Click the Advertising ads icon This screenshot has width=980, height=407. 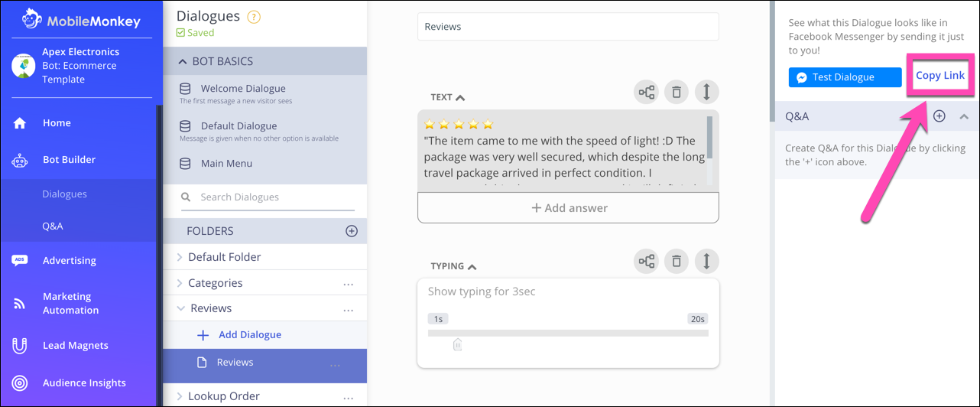[x=20, y=261]
